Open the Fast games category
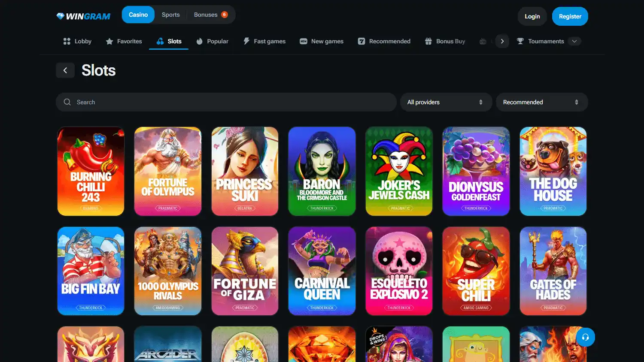Screen dimensions: 644x362 (x=264, y=41)
